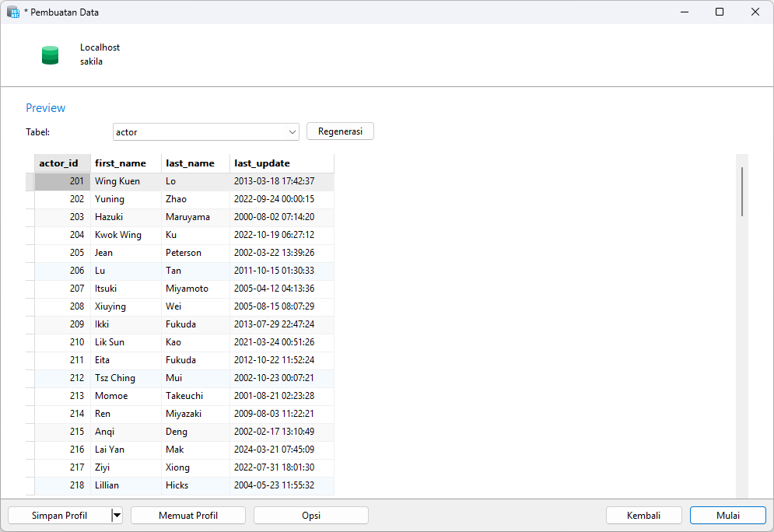Select the cell 'Mak'
This screenshot has height=532, width=774.
[x=195, y=450]
